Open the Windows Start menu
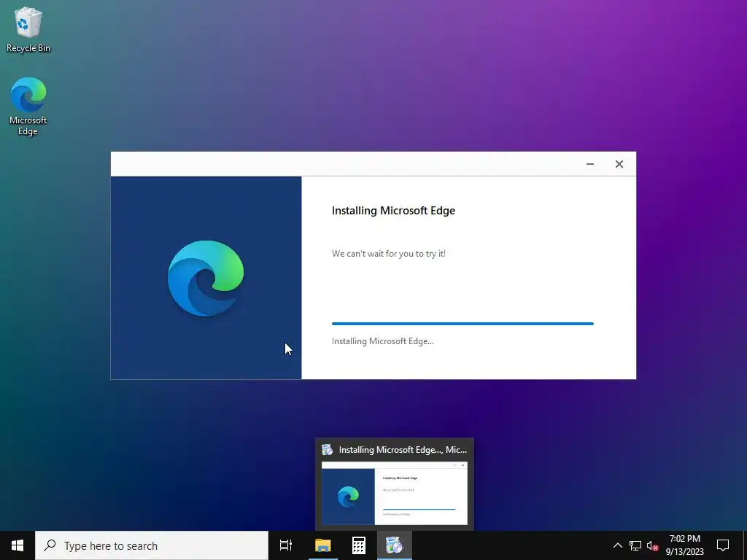The height and width of the screenshot is (560, 747). [x=18, y=545]
